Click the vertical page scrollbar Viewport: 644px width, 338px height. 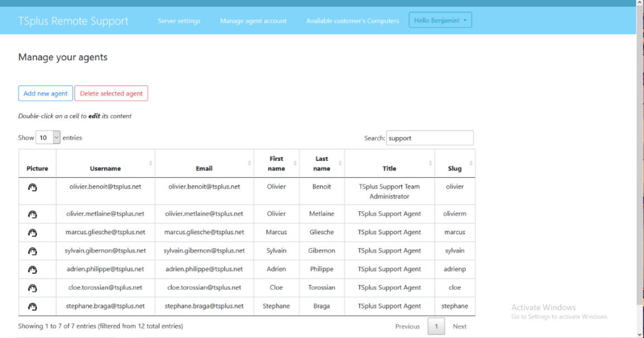click(640, 168)
